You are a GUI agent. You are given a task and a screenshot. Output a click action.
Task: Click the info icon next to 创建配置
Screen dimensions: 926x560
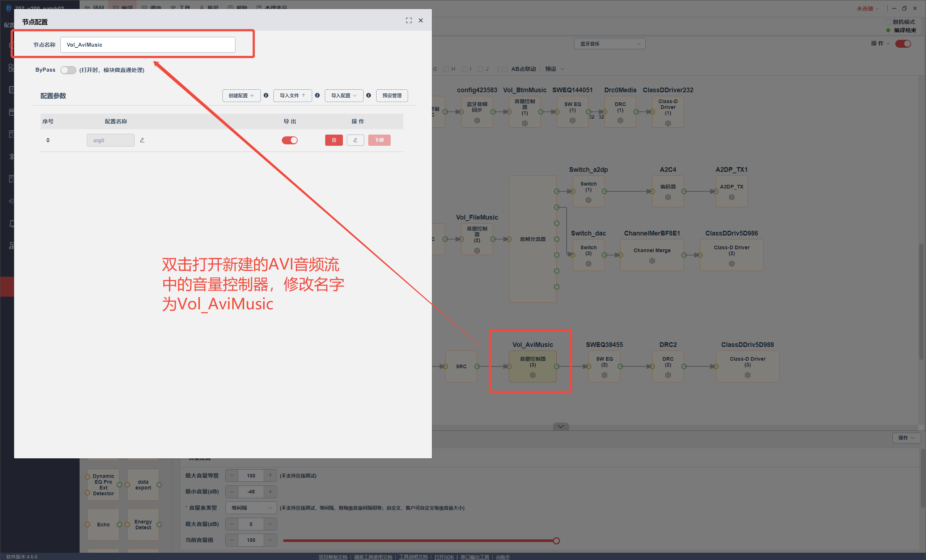click(x=266, y=96)
